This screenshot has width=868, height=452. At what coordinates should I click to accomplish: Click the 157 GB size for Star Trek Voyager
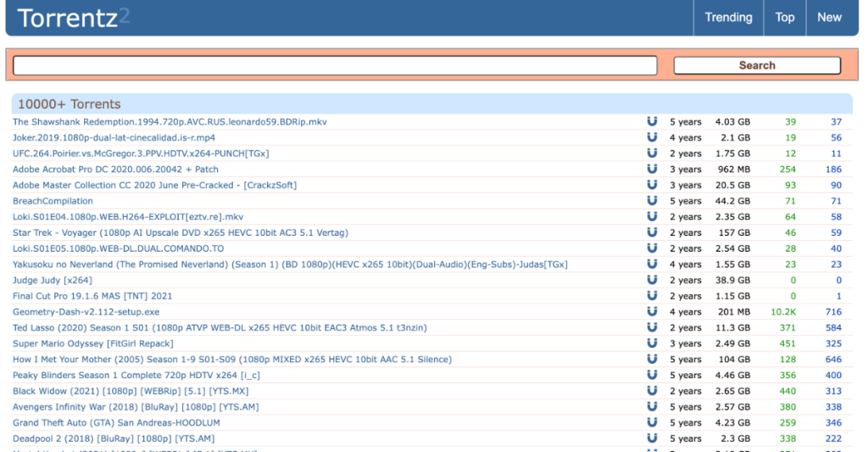click(735, 232)
